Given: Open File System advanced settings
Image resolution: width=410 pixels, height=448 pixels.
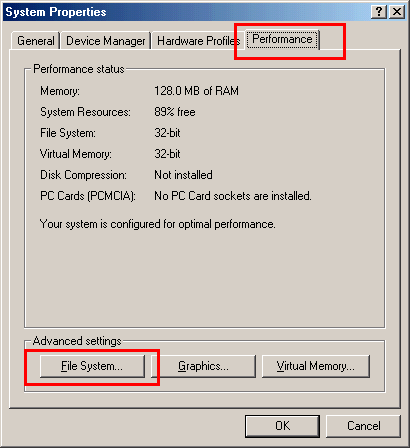Looking at the screenshot, I should click(92, 366).
